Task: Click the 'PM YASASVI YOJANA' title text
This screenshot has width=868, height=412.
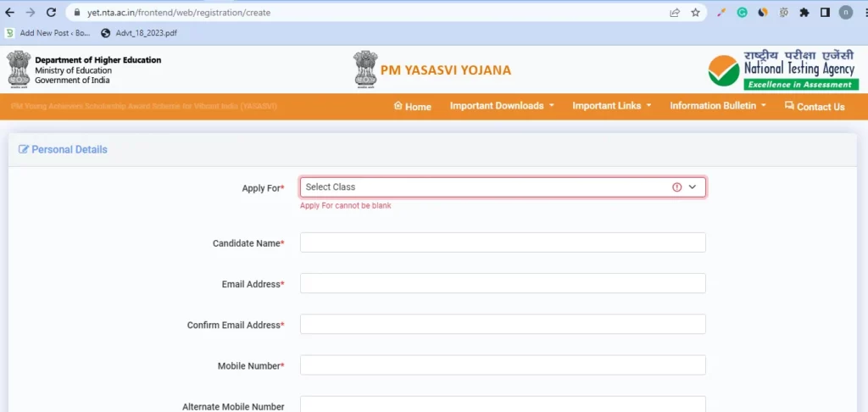Action: click(446, 70)
